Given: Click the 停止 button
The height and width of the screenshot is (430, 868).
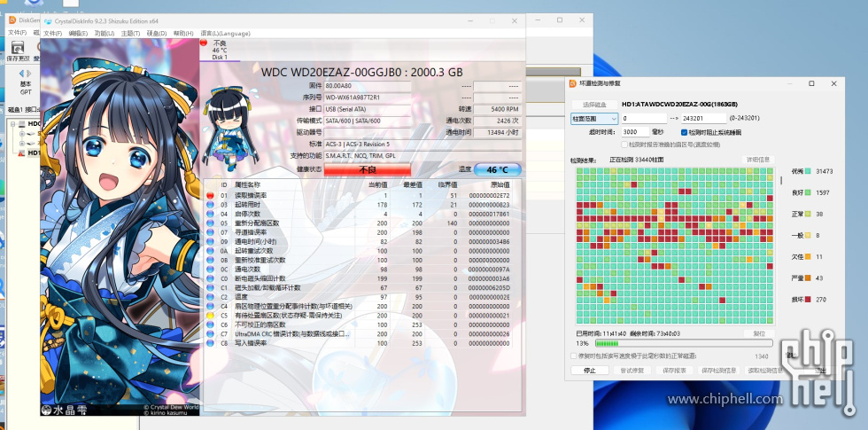Looking at the screenshot, I should point(590,371).
